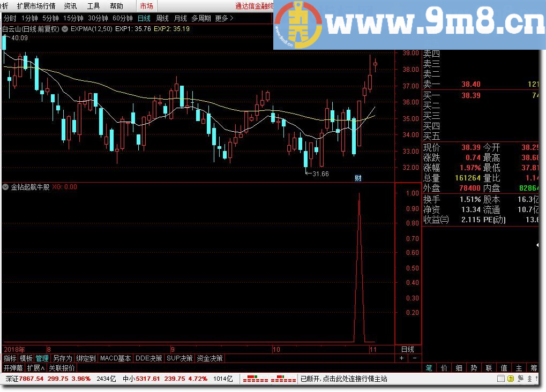This screenshot has height=392, width=546.
Task: Click the 管理 button
Action: [x=42, y=358]
